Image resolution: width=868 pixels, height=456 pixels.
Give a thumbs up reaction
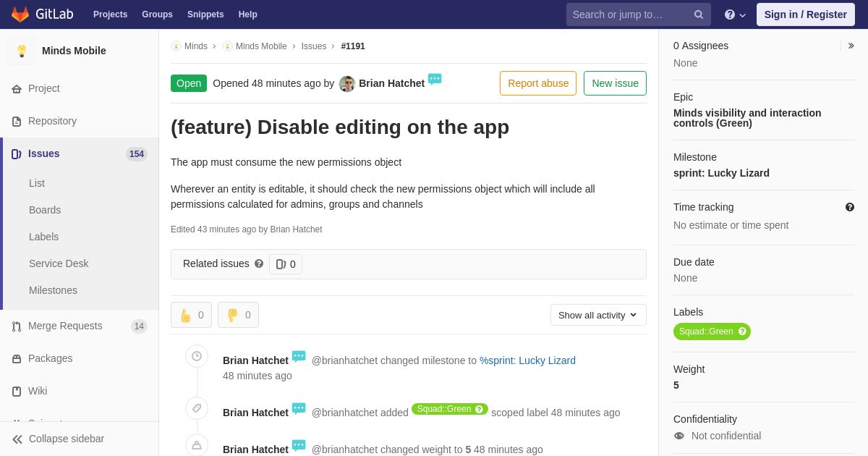(191, 315)
